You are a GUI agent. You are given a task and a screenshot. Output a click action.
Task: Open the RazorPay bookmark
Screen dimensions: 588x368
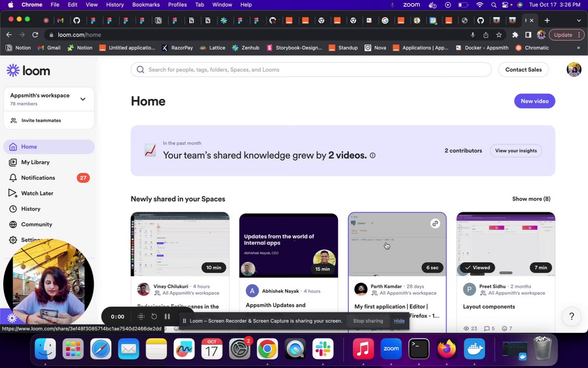click(177, 48)
